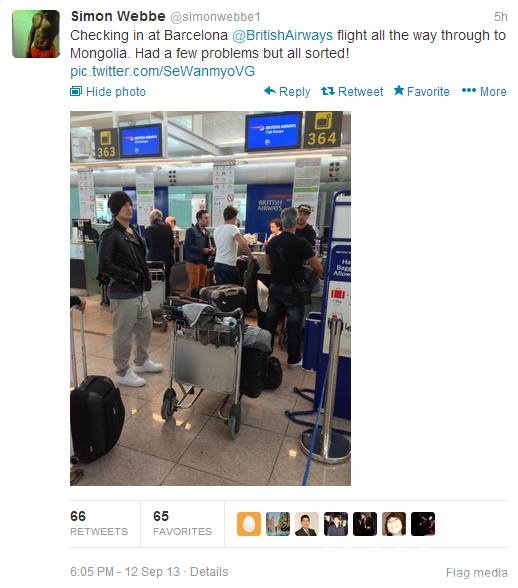Click the Favorite star icon

pos(399,90)
